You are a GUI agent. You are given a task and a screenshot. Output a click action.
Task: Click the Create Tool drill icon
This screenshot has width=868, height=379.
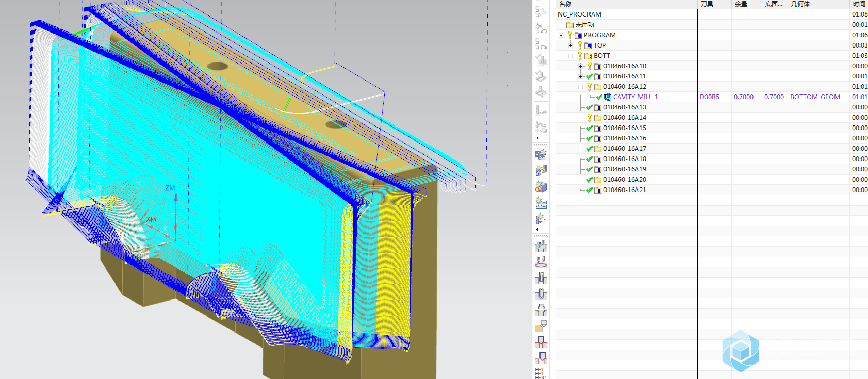click(x=541, y=170)
